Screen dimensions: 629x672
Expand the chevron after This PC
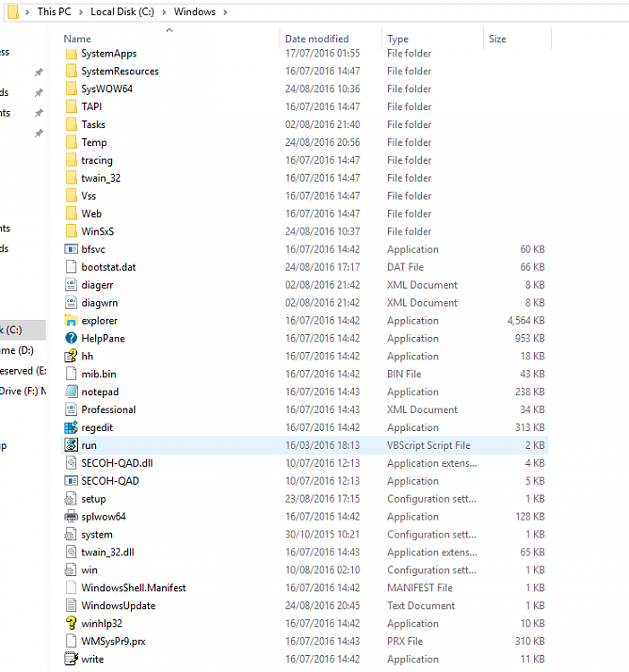(81, 12)
